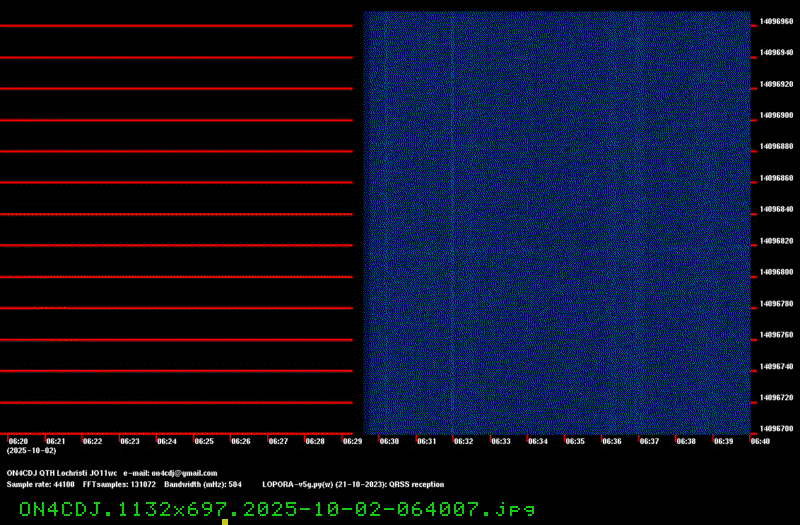Click the 06:35 time axis label
The height and width of the screenshot is (525, 800).
click(575, 441)
